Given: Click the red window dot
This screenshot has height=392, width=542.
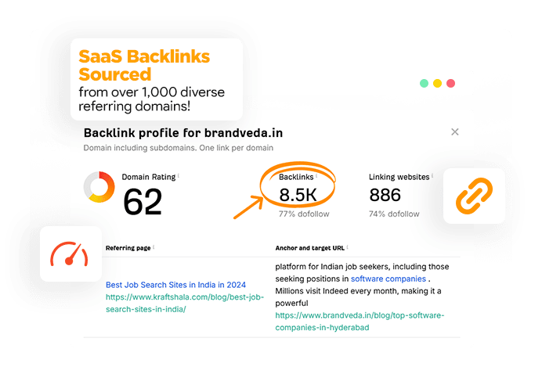Looking at the screenshot, I should pos(450,83).
